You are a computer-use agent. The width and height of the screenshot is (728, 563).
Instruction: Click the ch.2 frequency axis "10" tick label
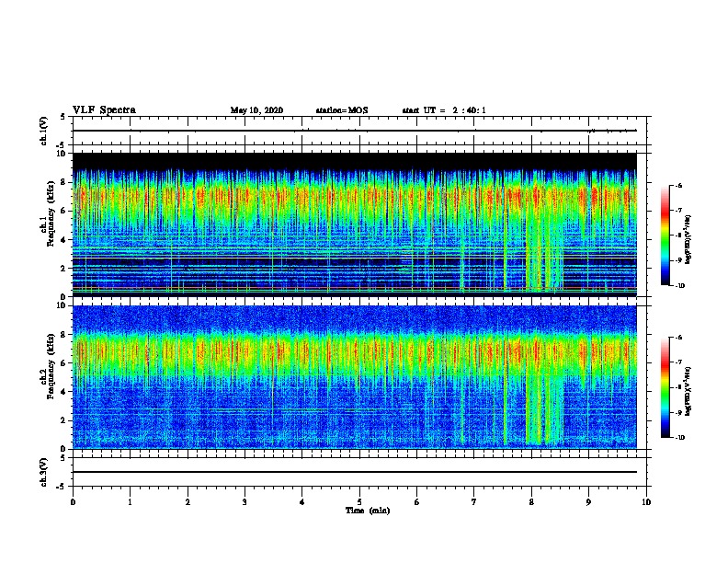62,305
